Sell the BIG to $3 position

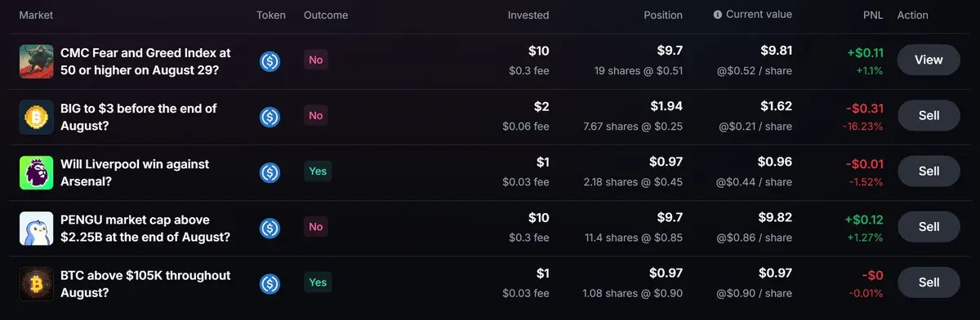pyautogui.click(x=929, y=115)
